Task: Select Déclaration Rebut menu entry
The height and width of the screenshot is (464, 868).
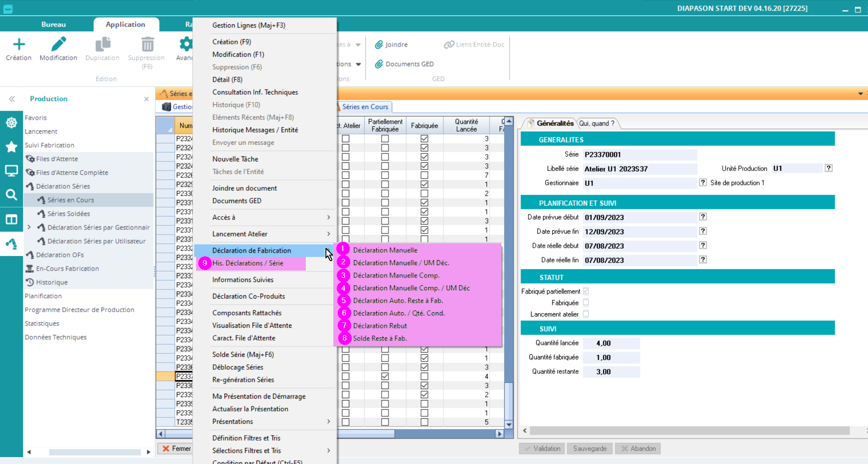Action: coord(380,326)
